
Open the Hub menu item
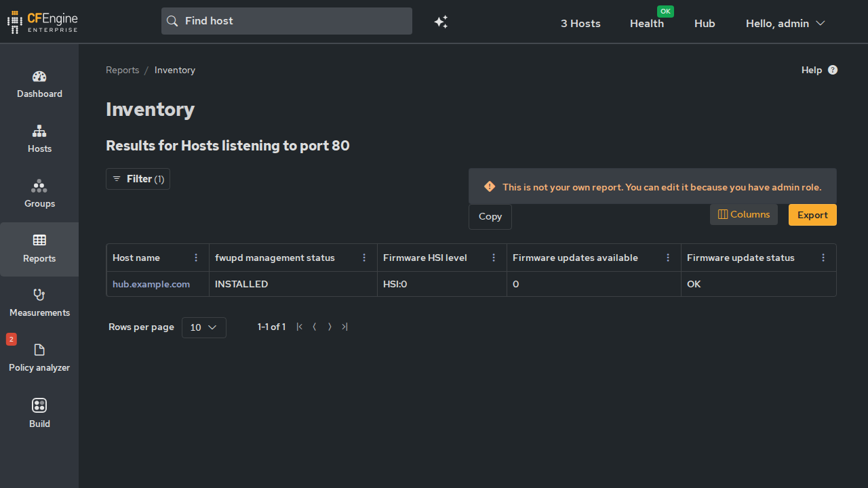pos(705,23)
